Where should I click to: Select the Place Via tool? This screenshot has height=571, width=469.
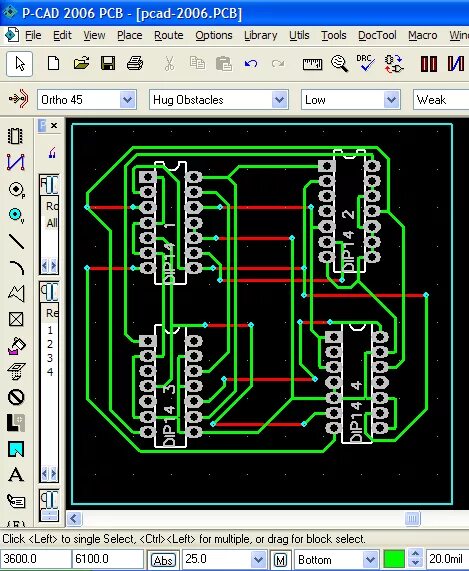click(x=16, y=215)
